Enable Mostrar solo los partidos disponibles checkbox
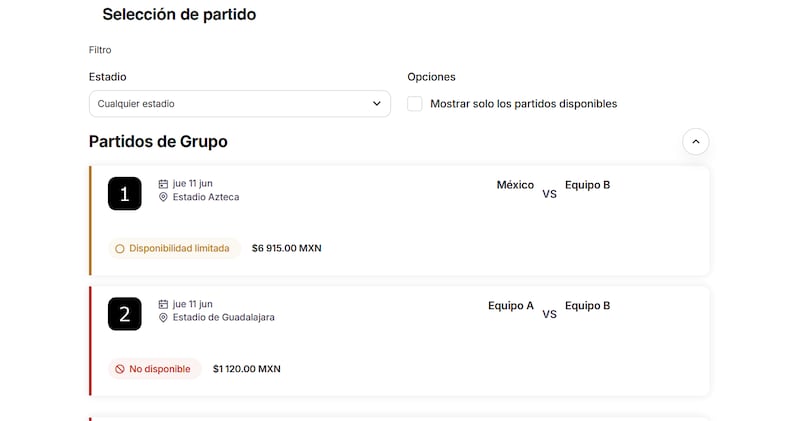 coord(415,103)
